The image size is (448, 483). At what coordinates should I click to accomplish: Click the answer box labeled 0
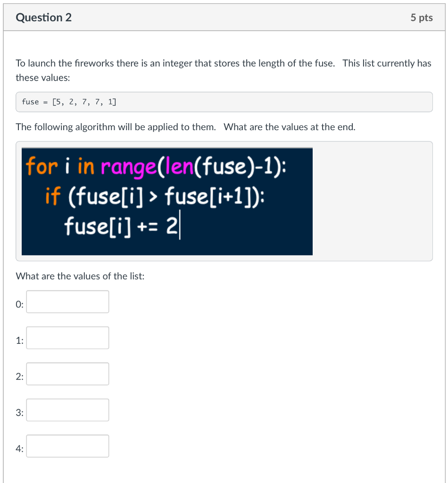67,301
